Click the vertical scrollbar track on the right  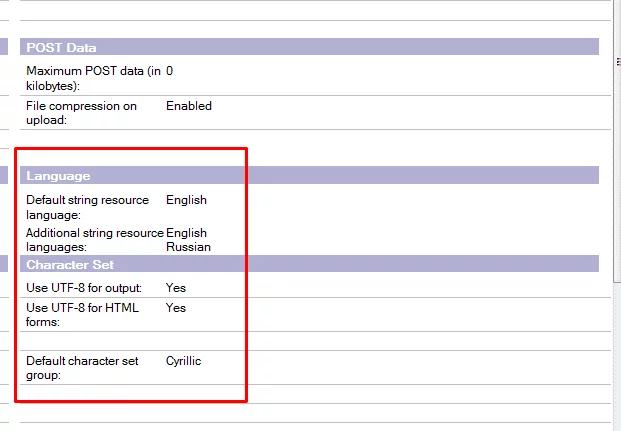[x=616, y=250]
